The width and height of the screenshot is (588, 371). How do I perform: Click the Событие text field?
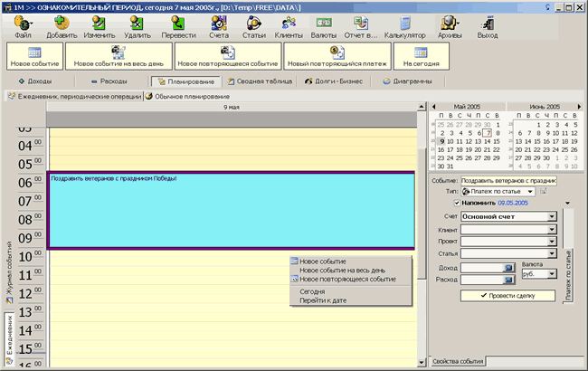[509, 181]
